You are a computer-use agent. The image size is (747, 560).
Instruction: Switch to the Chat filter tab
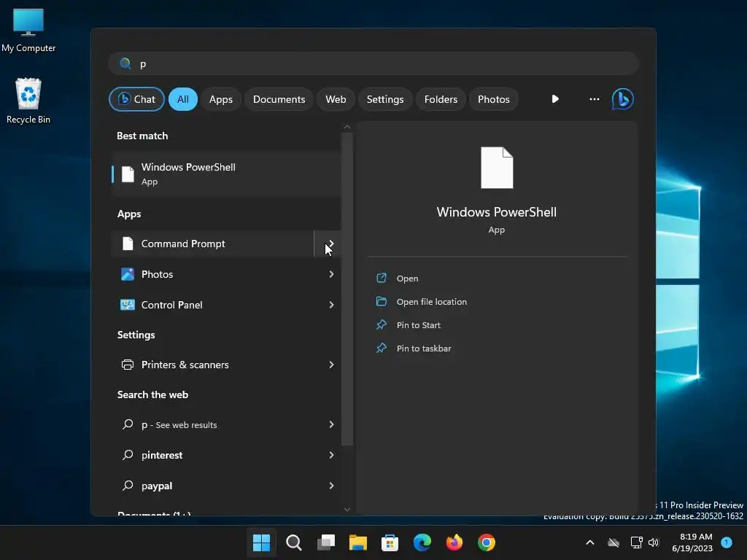point(136,99)
